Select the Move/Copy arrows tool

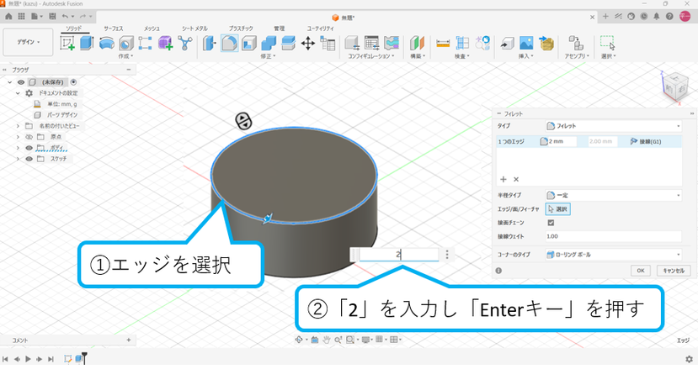click(x=308, y=43)
